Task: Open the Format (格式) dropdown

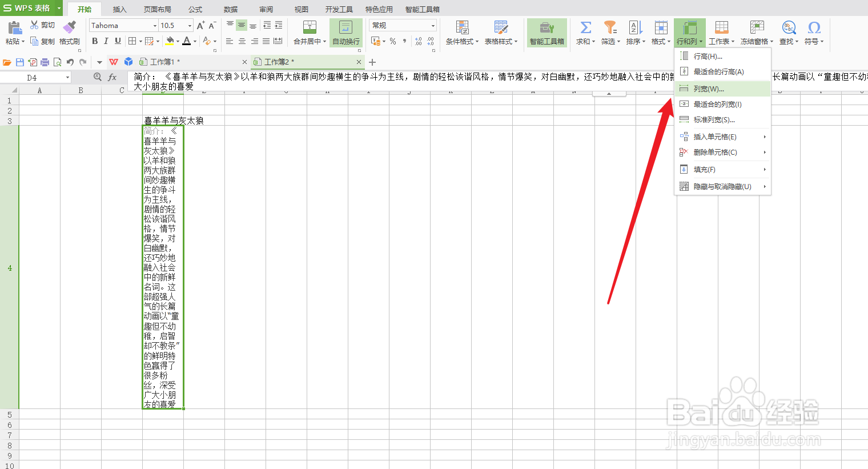Action: point(661,33)
